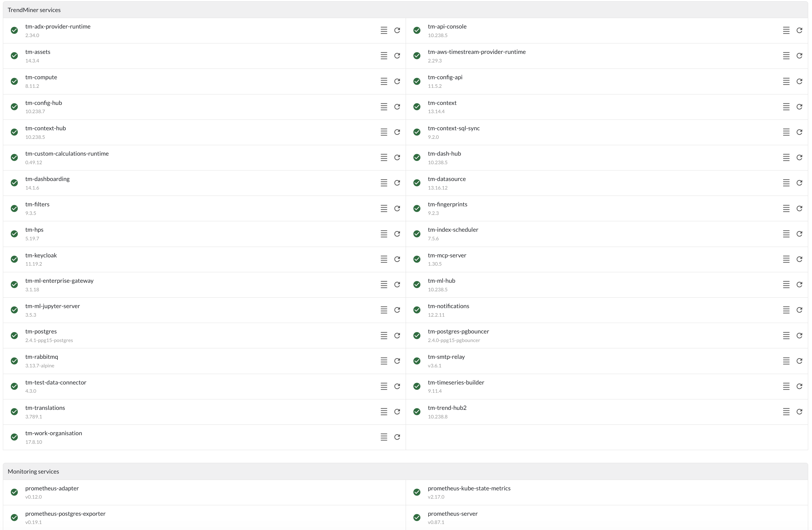Restart tm-datasource service
This screenshot has height=530, width=812.
point(799,183)
